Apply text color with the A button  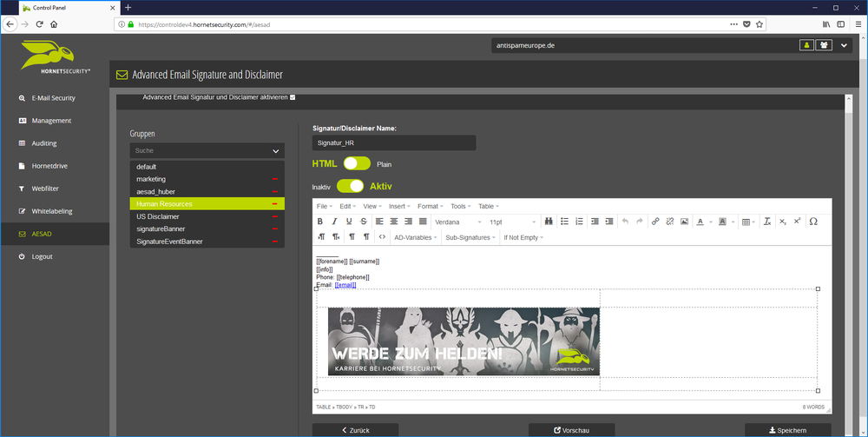coord(700,222)
